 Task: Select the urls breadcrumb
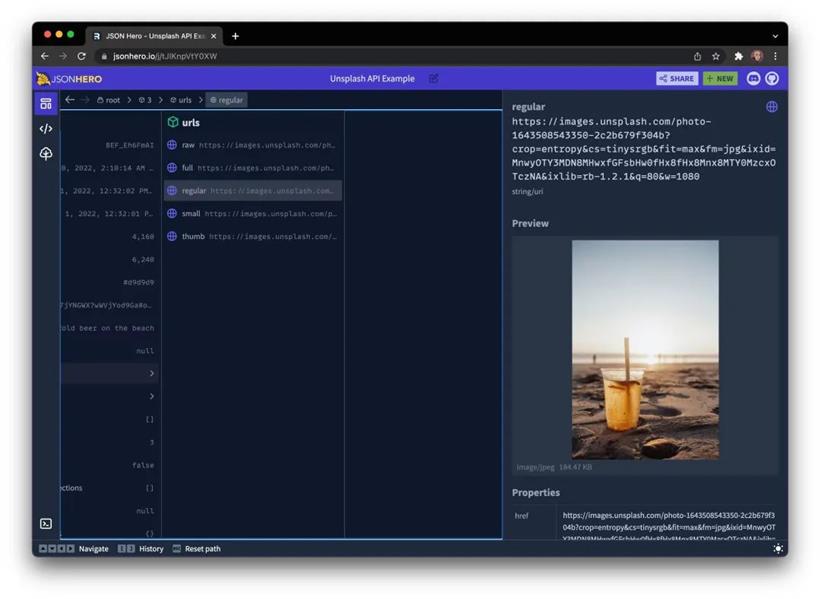[x=181, y=100]
